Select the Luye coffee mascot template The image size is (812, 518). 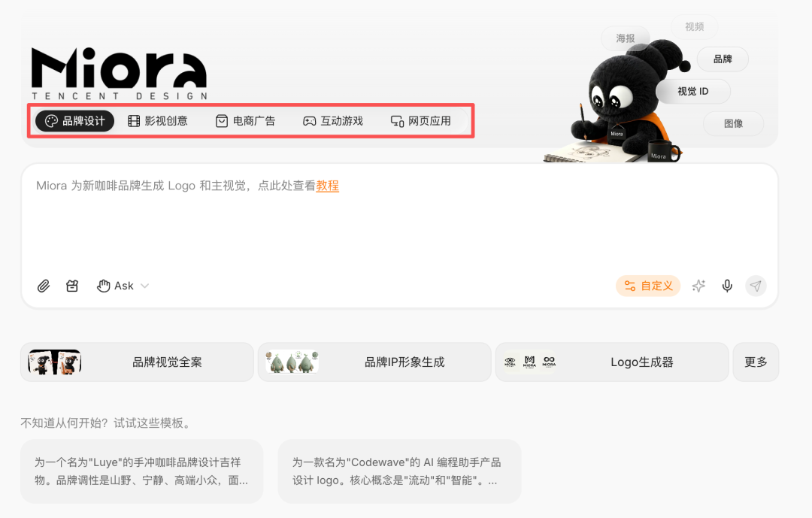pyautogui.click(x=141, y=471)
